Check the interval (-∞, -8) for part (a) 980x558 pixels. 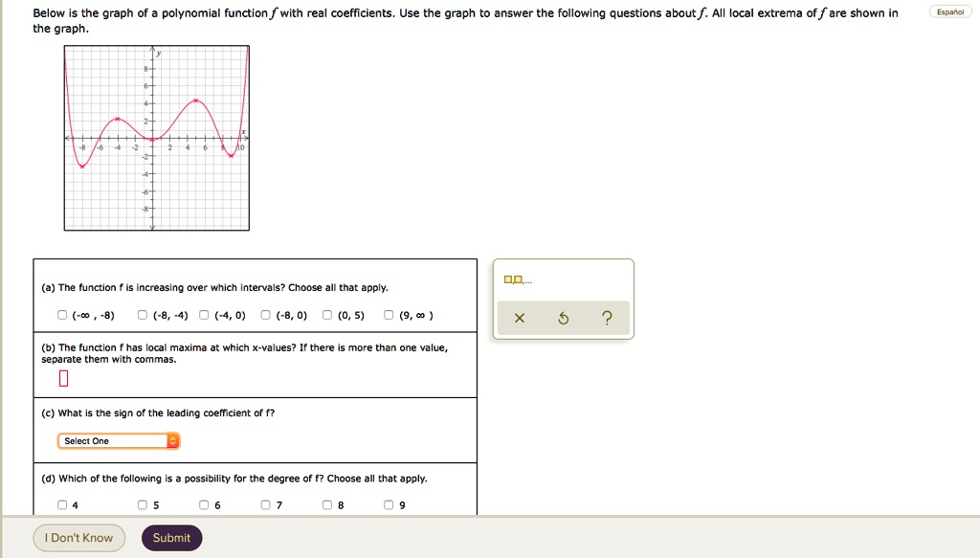coord(62,315)
